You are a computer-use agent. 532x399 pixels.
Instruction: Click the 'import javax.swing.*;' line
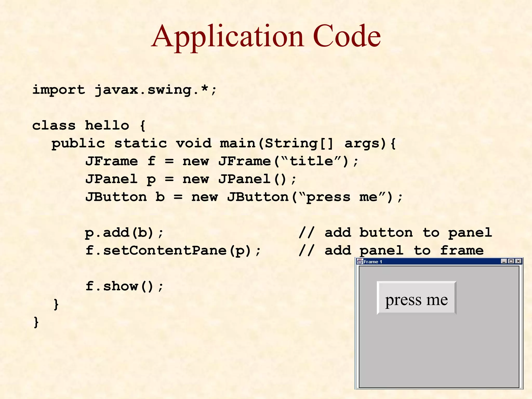124,90
